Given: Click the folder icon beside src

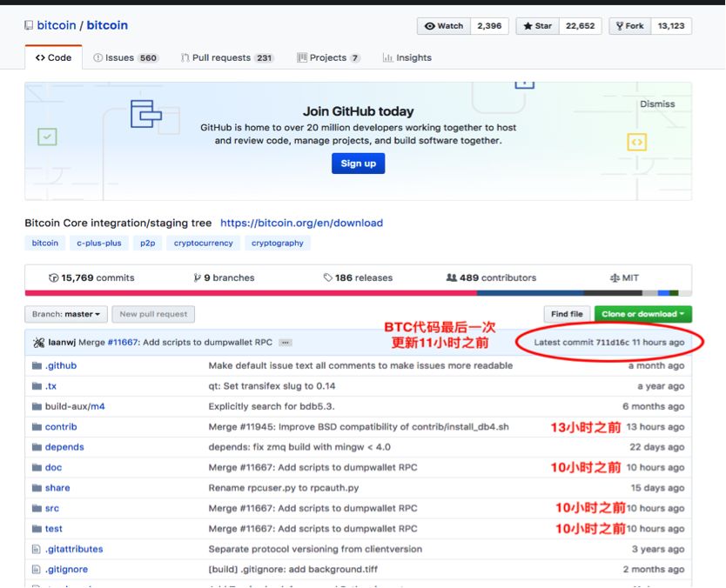Looking at the screenshot, I should click(37, 508).
